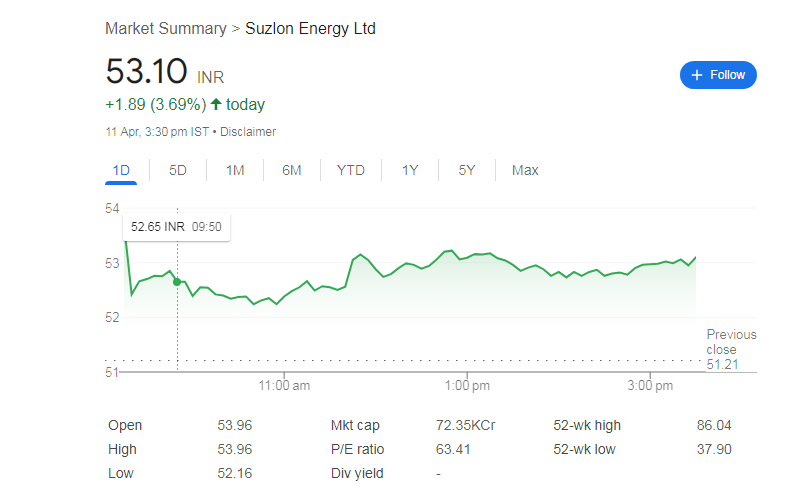812x503 pixels.
Task: Open the Market Summary breadcrumb link
Action: coord(165,29)
